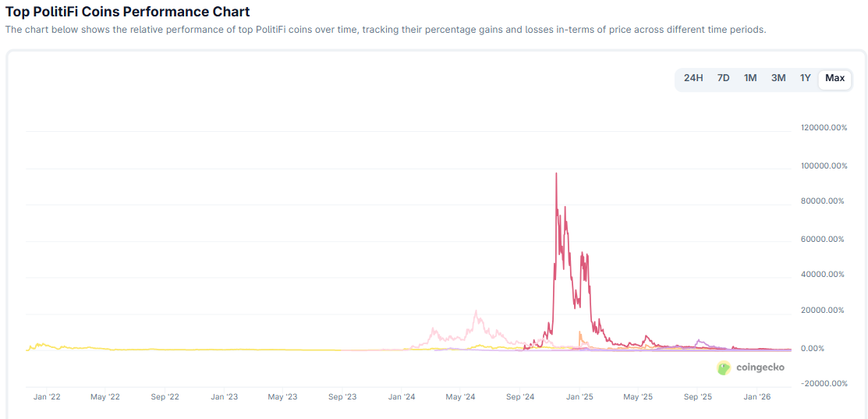This screenshot has width=868, height=419.
Task: Select the 24H time range tab
Action: coord(693,78)
